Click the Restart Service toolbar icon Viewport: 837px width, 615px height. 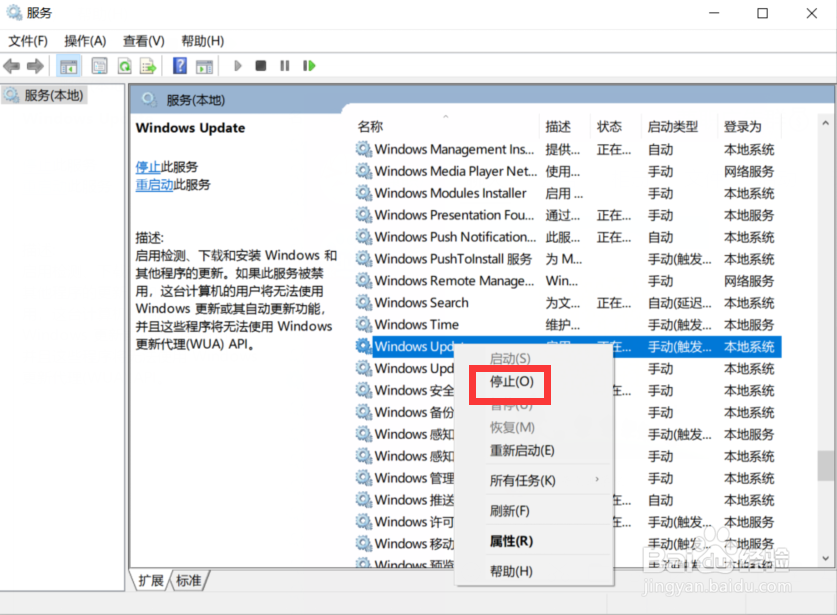pyautogui.click(x=309, y=66)
